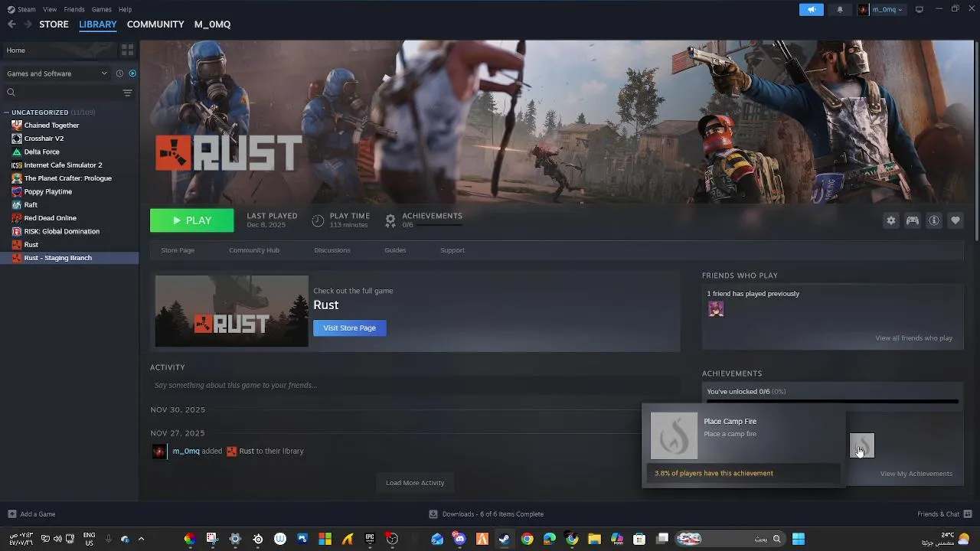Open controller layout icon

(x=913, y=220)
